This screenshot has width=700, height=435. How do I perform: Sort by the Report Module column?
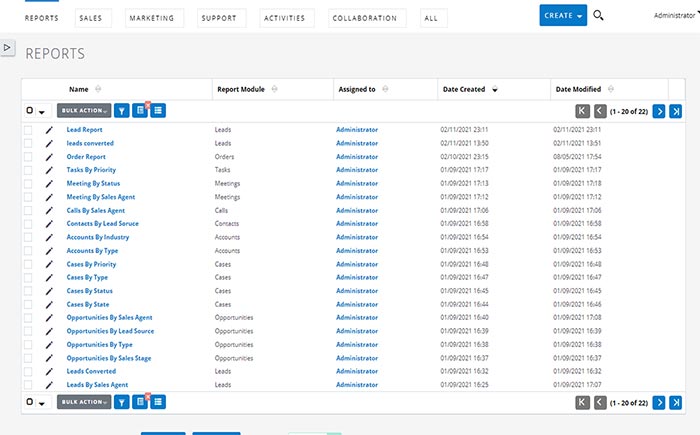241,89
